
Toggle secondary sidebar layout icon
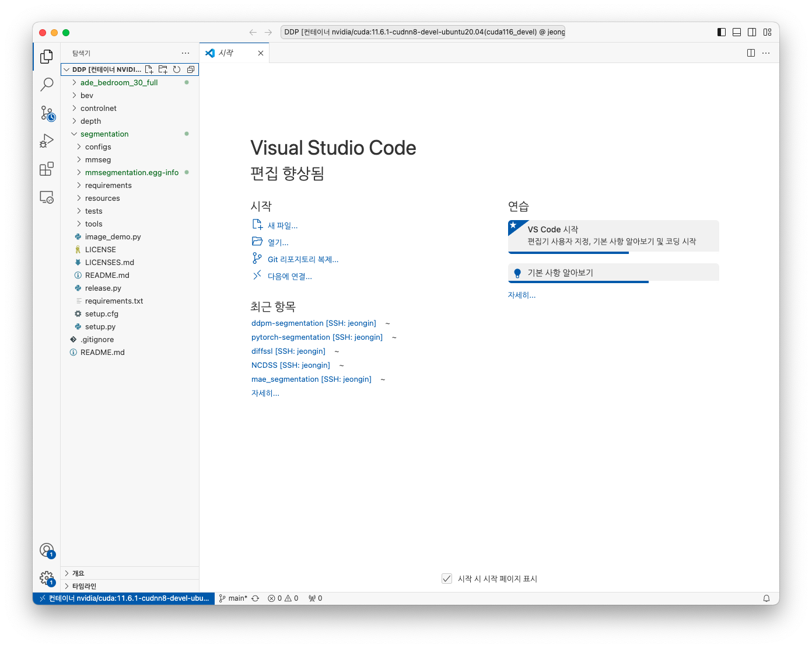click(x=752, y=32)
